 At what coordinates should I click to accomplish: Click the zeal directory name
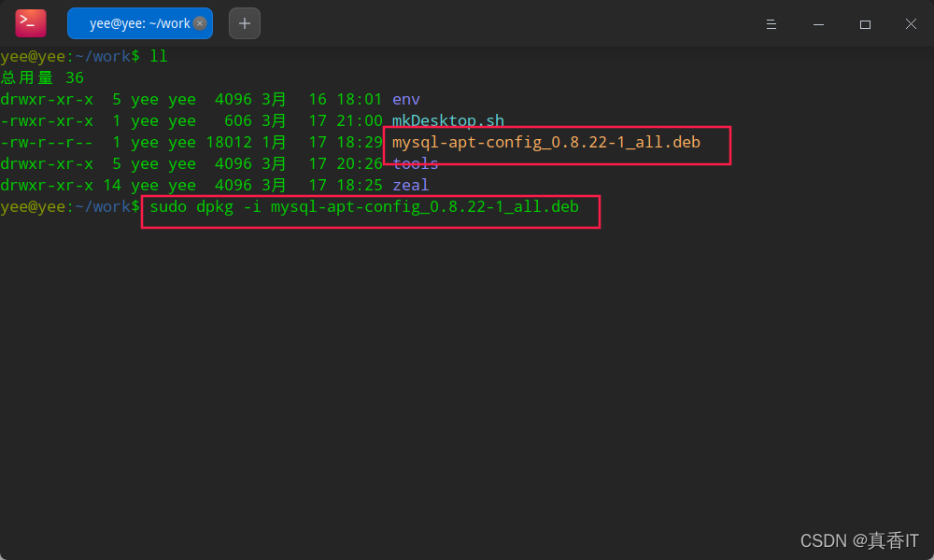click(410, 185)
